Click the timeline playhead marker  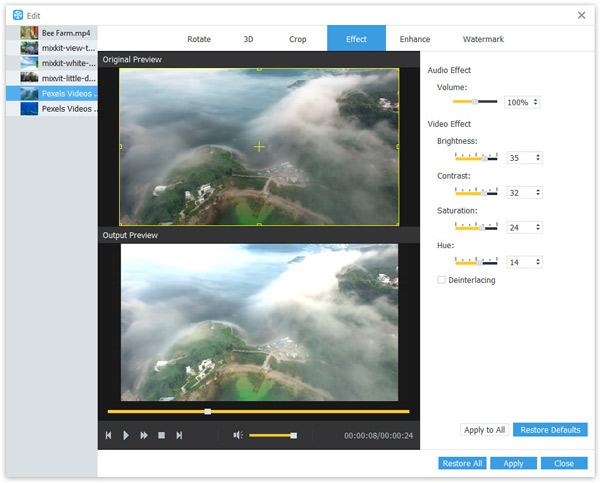(207, 411)
